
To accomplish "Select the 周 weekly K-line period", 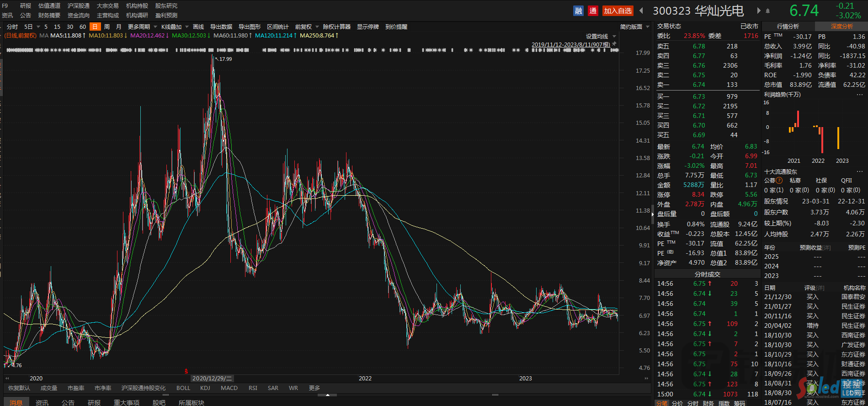I will coord(107,27).
